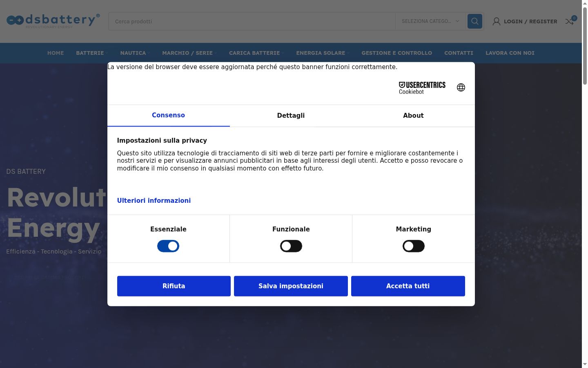Viewport: 588px width, 368px height.
Task: Click the Accetta tutti button
Action: tap(408, 286)
